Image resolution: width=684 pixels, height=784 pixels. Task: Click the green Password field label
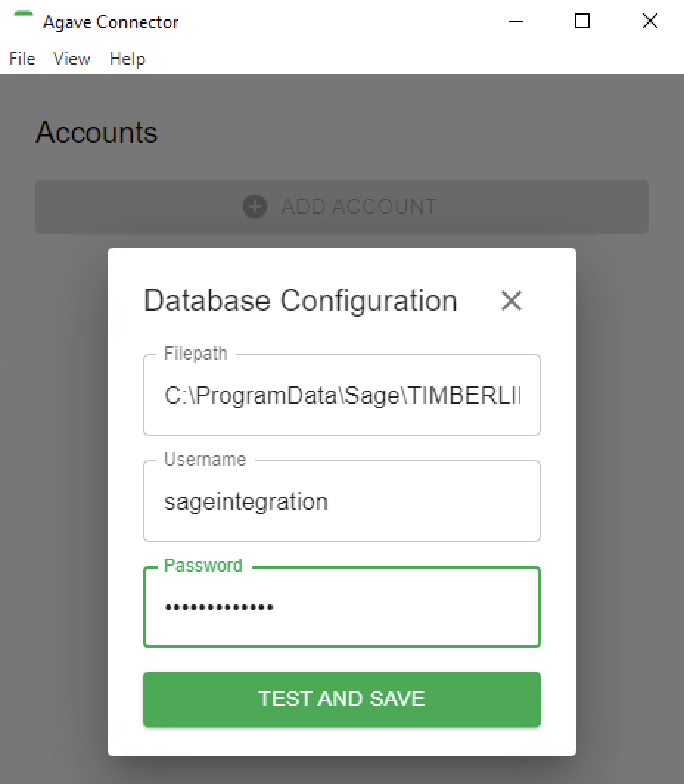coord(203,565)
